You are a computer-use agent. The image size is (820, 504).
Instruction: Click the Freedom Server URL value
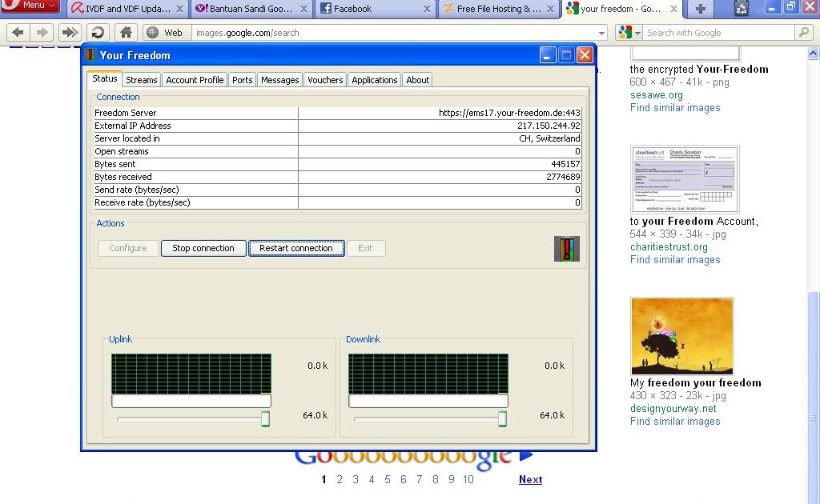pyautogui.click(x=509, y=113)
